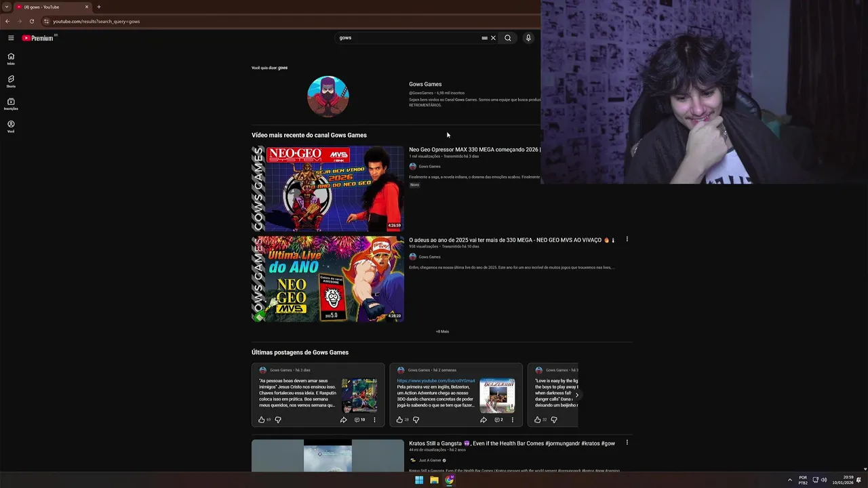Share the post from há 3 dias
868x488 pixels.
pos(343,420)
